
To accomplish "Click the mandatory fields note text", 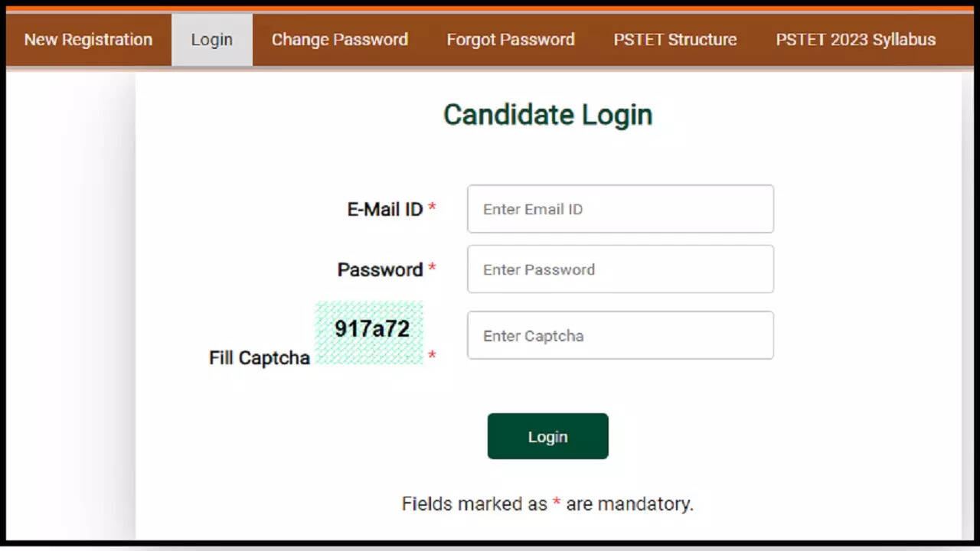I will tap(547, 504).
